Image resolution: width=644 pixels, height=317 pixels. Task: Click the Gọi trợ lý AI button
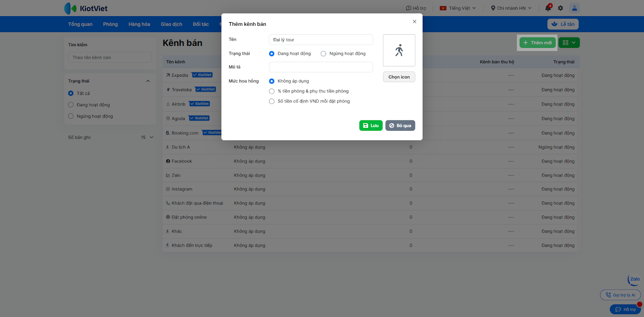620,295
